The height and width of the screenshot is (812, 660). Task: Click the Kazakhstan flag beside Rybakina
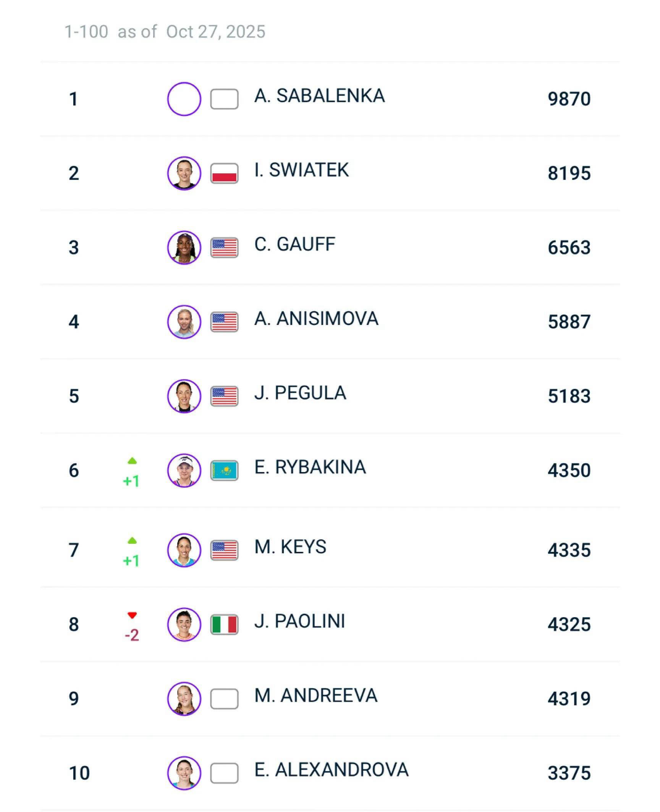[224, 471]
